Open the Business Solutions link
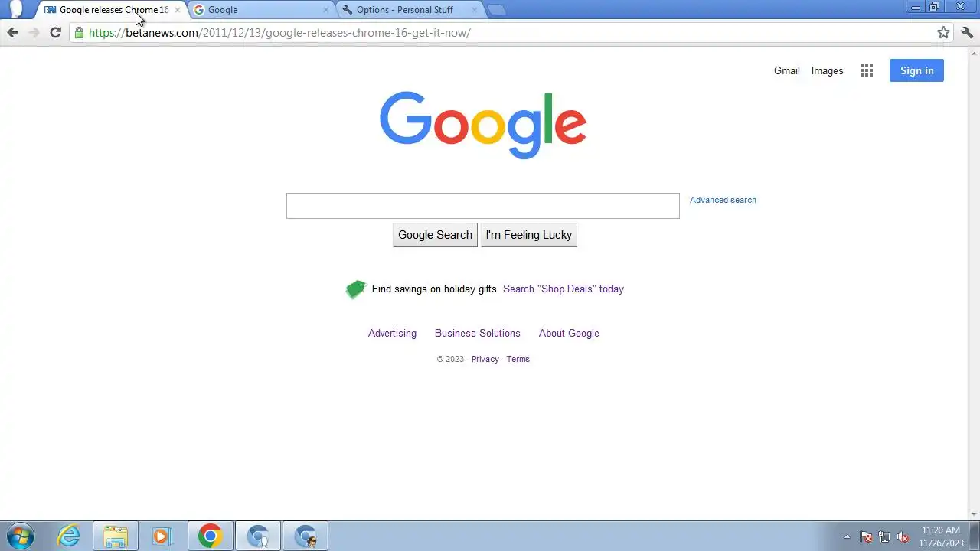 click(x=477, y=333)
